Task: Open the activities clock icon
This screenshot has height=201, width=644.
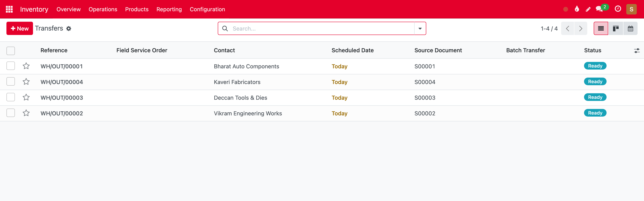Action: tap(618, 9)
